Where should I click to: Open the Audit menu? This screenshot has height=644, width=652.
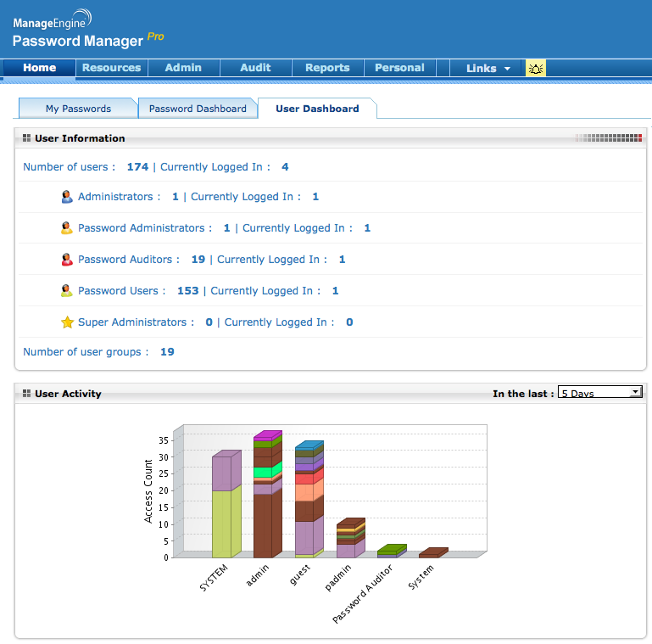(255, 68)
